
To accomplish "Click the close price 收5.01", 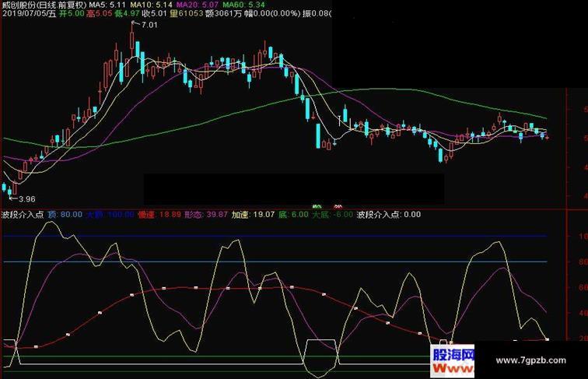I will [154, 14].
